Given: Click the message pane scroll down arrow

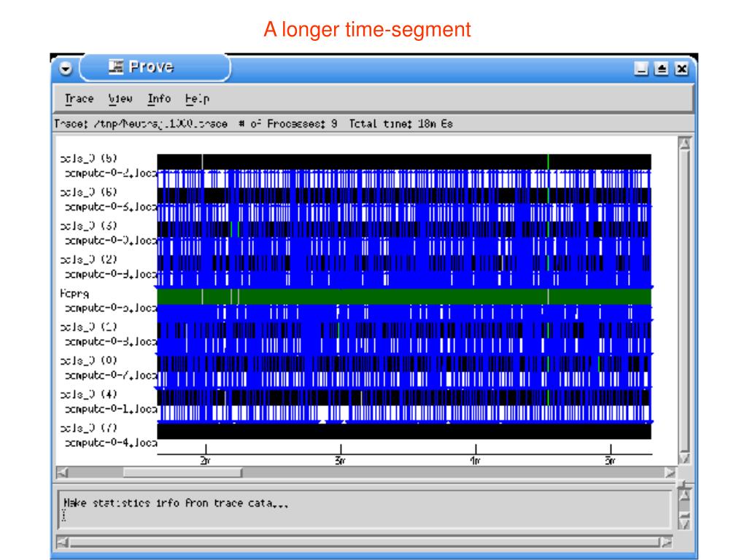Looking at the screenshot, I should click(684, 524).
